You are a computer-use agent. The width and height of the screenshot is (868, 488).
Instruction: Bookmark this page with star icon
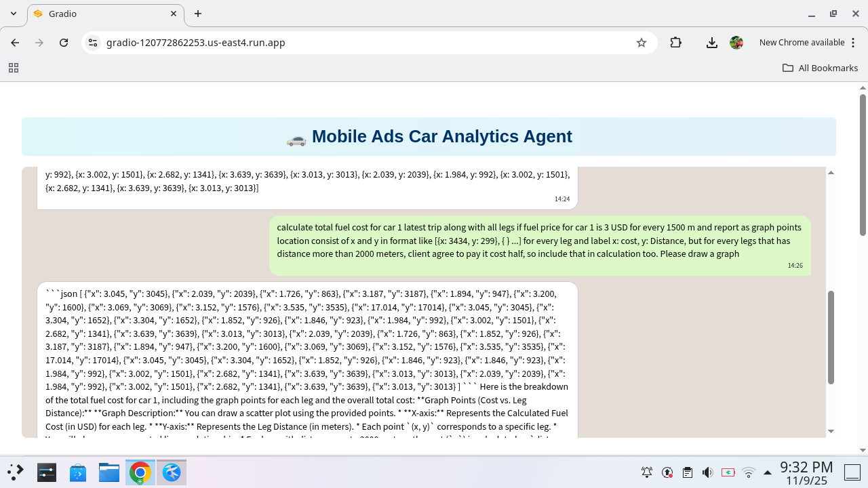coord(642,43)
